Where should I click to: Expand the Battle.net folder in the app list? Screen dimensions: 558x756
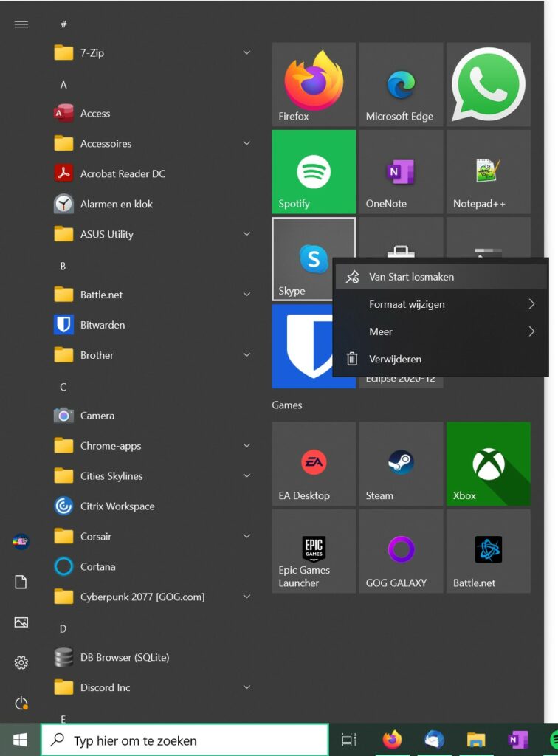[x=154, y=295]
